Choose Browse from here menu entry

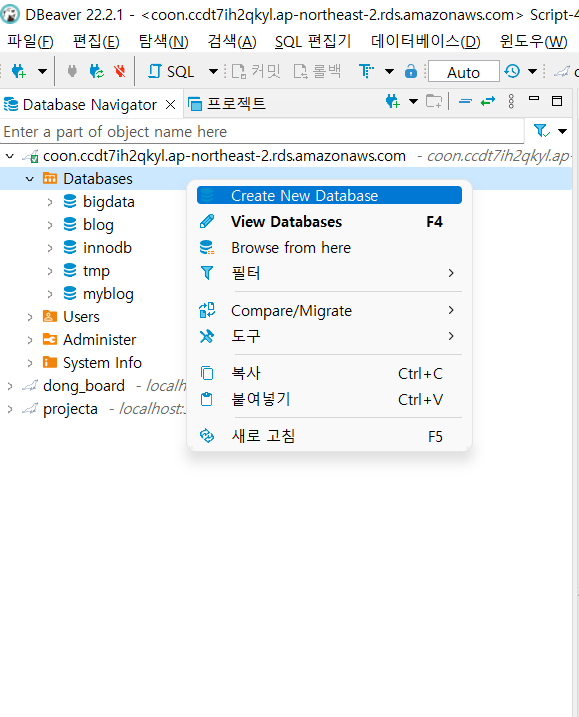[329, 247]
